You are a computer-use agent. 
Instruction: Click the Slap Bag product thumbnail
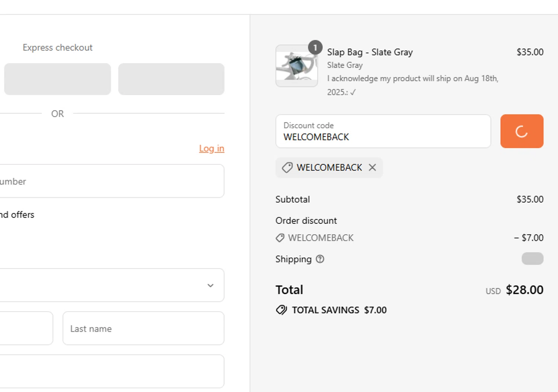point(296,66)
